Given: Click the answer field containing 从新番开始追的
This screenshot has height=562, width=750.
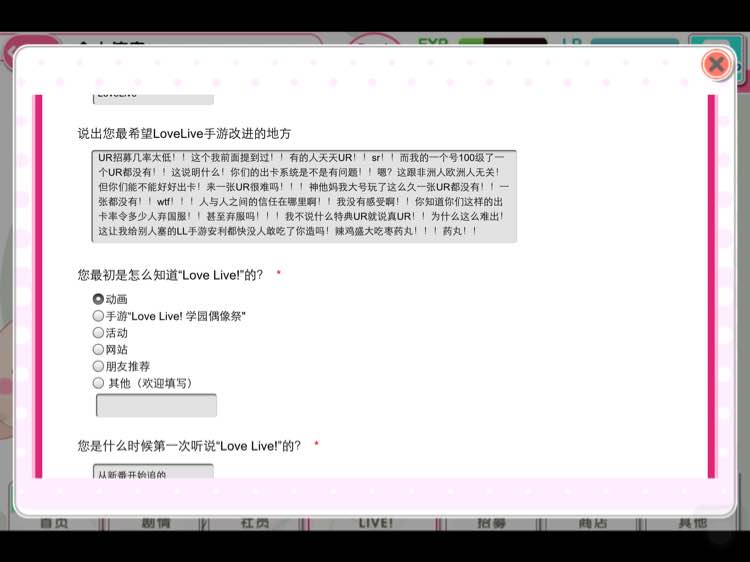Looking at the screenshot, I should point(153,471).
